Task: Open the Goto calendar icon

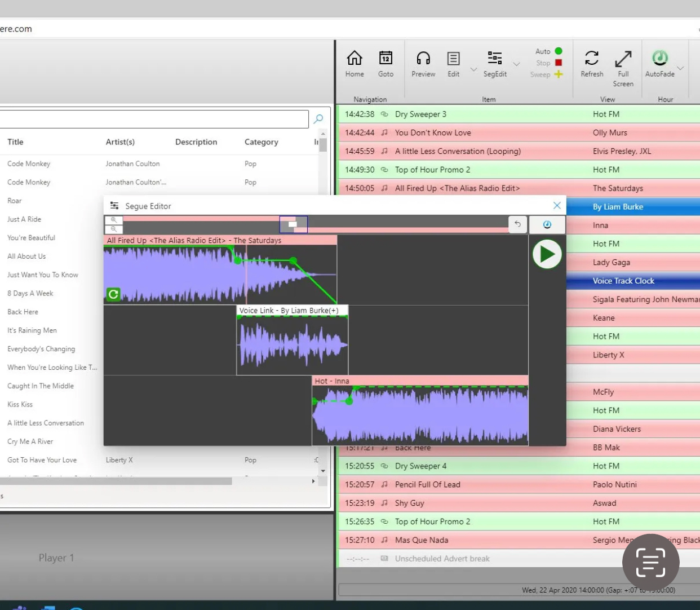Action: pos(386,59)
